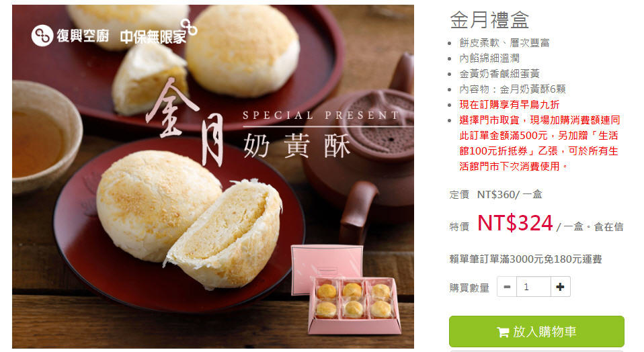The image size is (644, 352).
Task: Click the 中保無限家 logo
Action: [158, 33]
